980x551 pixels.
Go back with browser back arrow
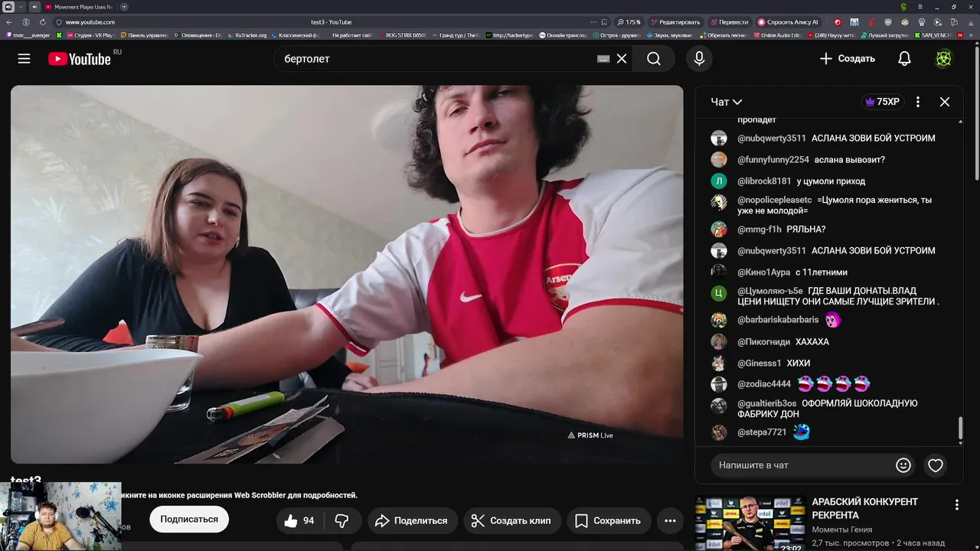(x=9, y=22)
